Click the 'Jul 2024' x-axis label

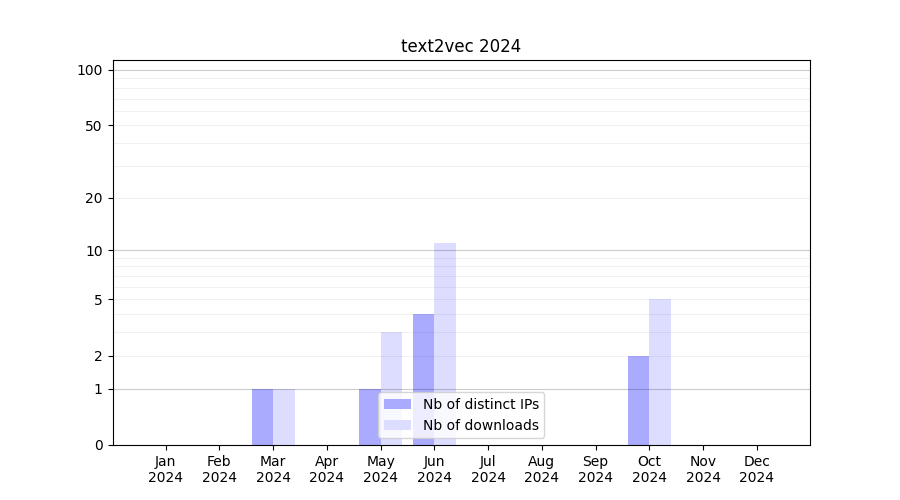pyautogui.click(x=488, y=469)
